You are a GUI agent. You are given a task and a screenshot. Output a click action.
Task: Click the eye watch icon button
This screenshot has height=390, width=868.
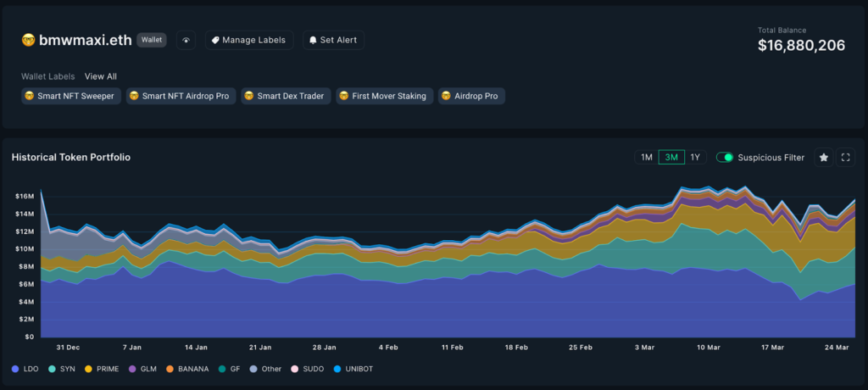click(186, 40)
